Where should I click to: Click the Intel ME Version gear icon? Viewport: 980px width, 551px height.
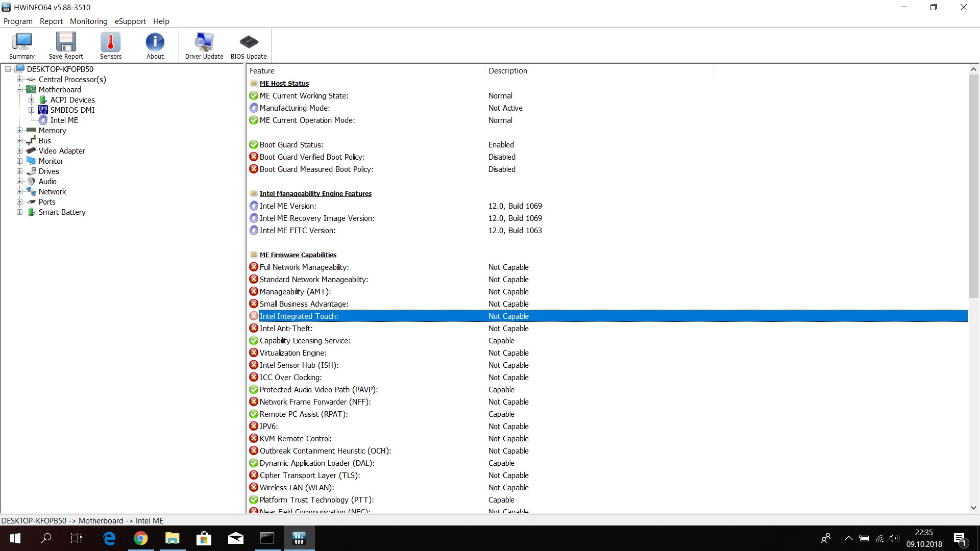pos(254,206)
